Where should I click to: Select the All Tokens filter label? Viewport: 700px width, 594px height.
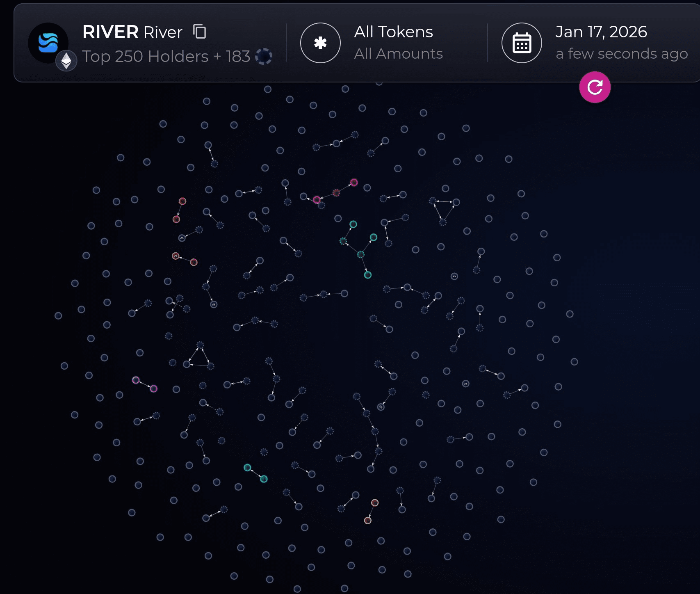tap(394, 32)
